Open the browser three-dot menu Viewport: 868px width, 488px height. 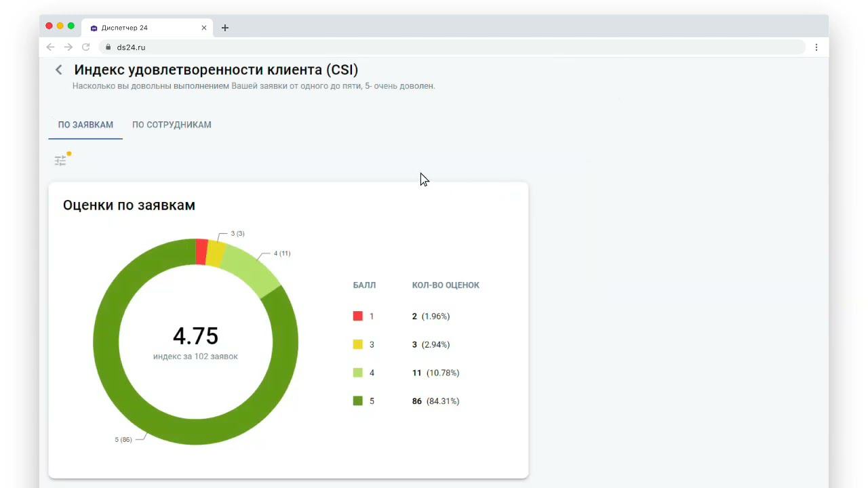pyautogui.click(x=816, y=47)
